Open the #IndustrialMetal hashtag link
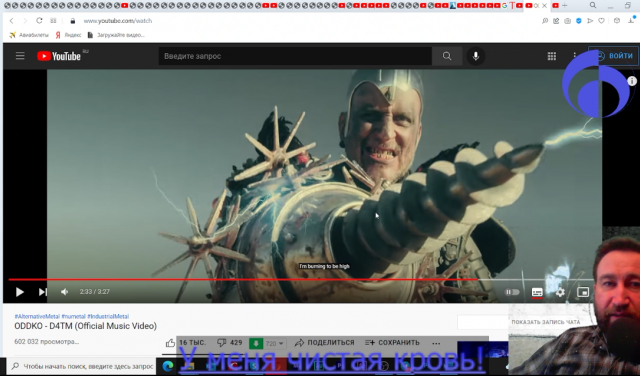This screenshot has height=376, width=640. [108, 316]
